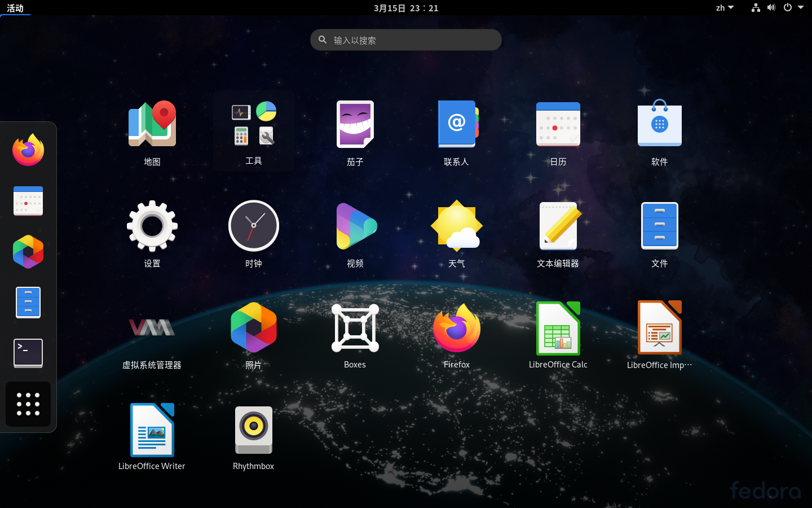Open the 地图 (Maps) app
The image size is (812, 508).
pos(152,124)
